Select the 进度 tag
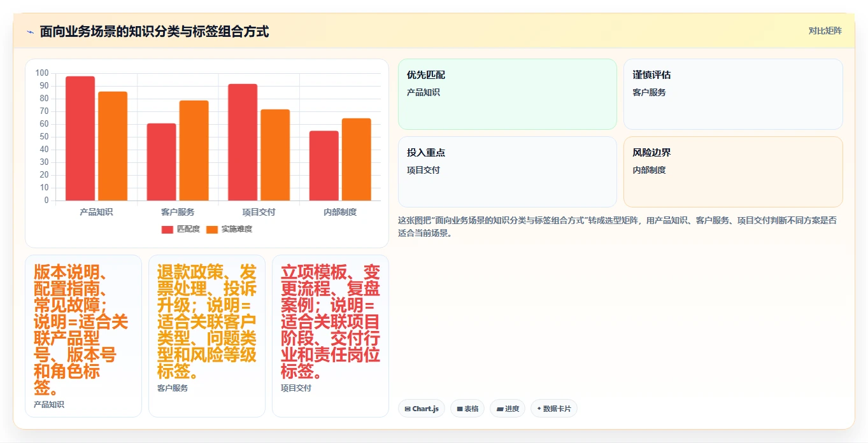The image size is (868, 443). tap(508, 409)
